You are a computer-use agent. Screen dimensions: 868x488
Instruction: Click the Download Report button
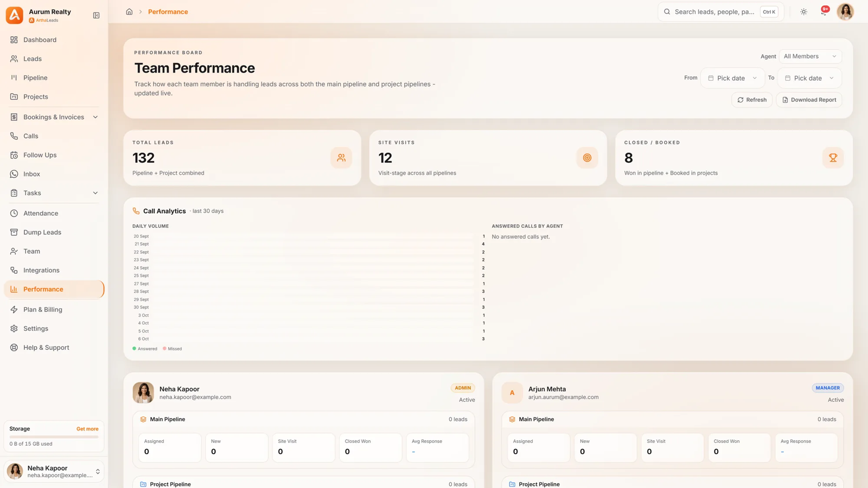pos(809,100)
